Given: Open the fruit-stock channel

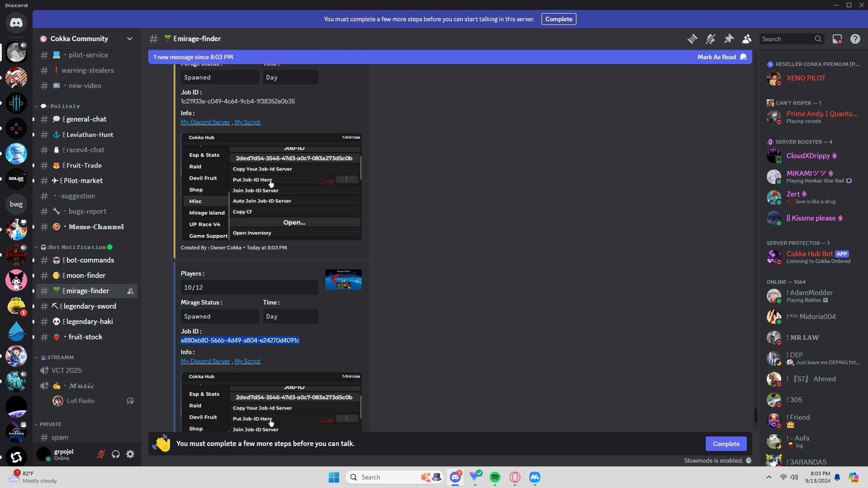Looking at the screenshot, I should click(87, 337).
